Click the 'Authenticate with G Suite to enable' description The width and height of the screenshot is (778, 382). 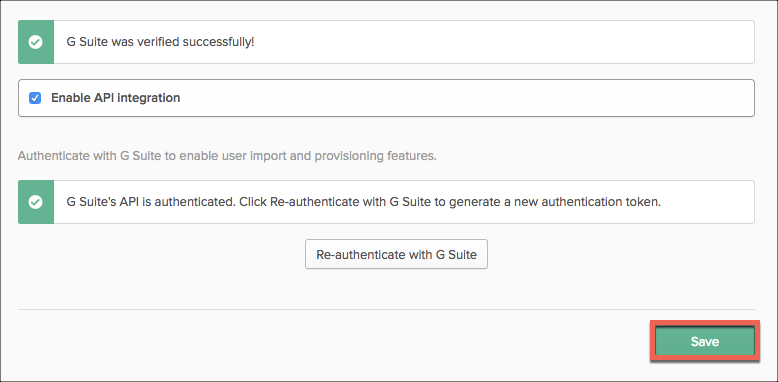227,156
